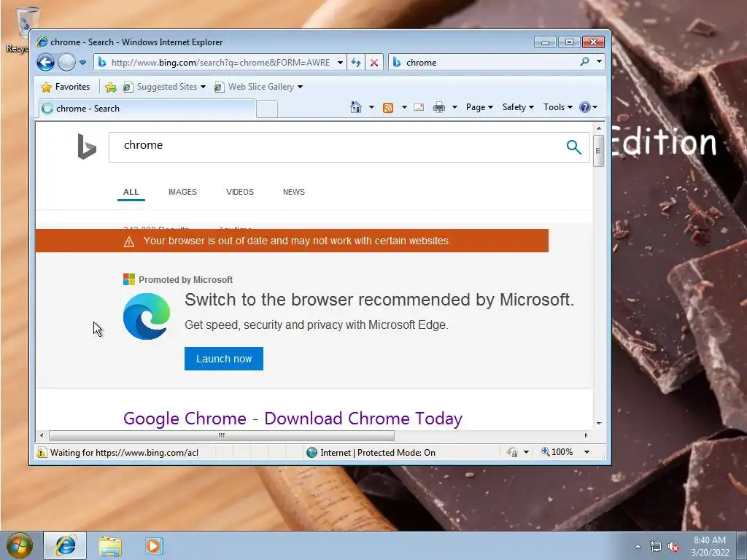Expand the zoom level dropdown arrow

587,452
